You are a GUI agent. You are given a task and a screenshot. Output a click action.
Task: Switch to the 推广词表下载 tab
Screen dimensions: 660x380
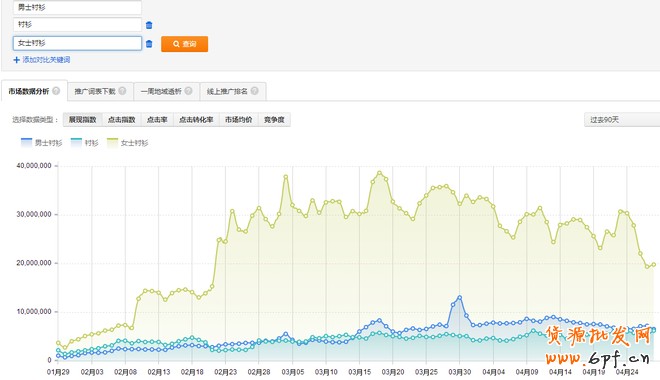(x=100, y=91)
